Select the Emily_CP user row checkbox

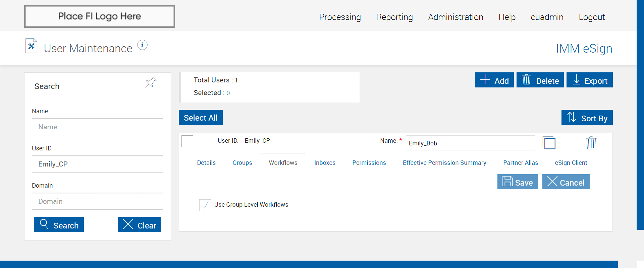(187, 141)
